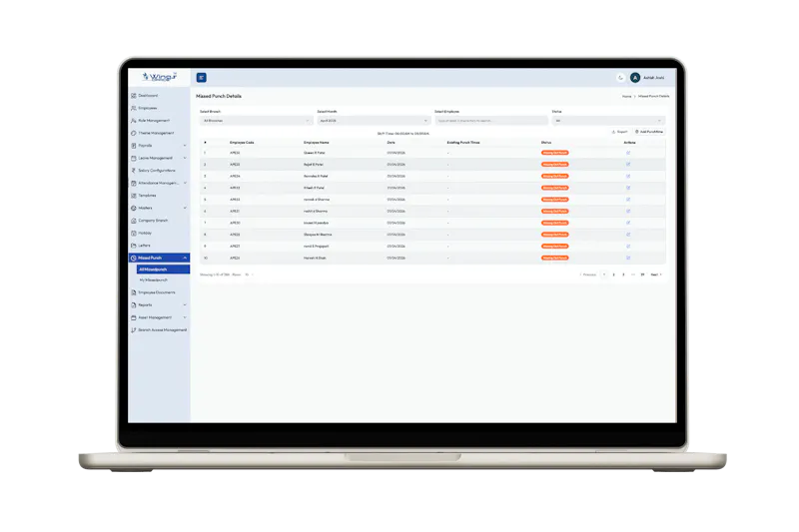
Task: Edit the missed punch in row 3
Action: tap(628, 176)
